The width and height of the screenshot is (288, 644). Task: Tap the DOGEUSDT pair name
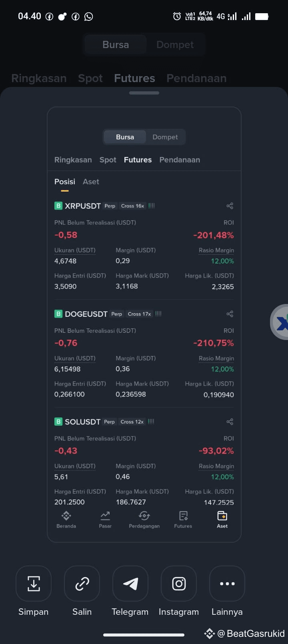(x=86, y=314)
